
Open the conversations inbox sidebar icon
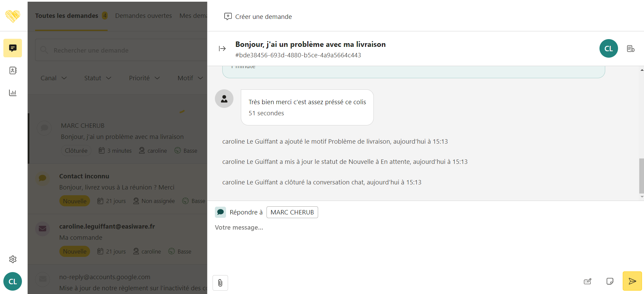pyautogui.click(x=12, y=48)
